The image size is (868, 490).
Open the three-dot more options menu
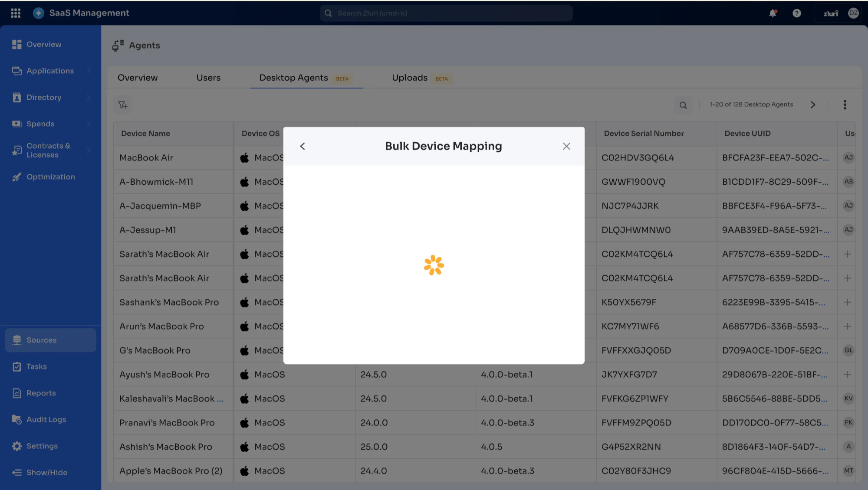[845, 105]
